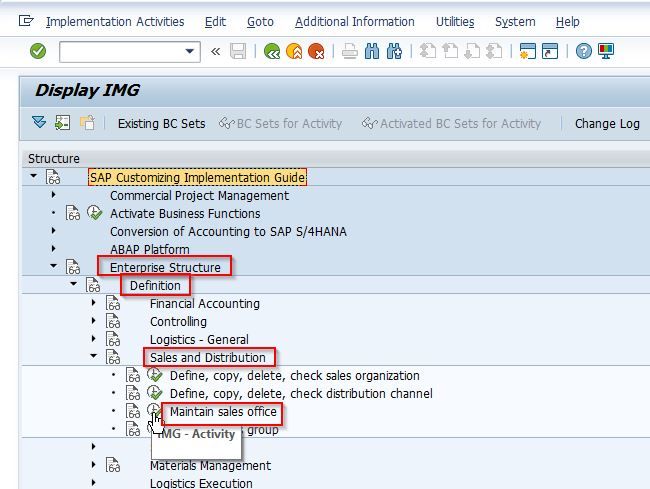
Task: Collapse the Enterprise Structure node
Action: point(53,266)
